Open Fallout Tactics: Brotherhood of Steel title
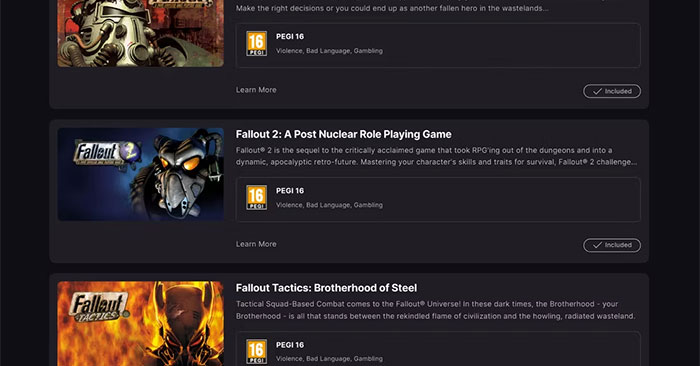The height and width of the screenshot is (366, 700). (326, 288)
